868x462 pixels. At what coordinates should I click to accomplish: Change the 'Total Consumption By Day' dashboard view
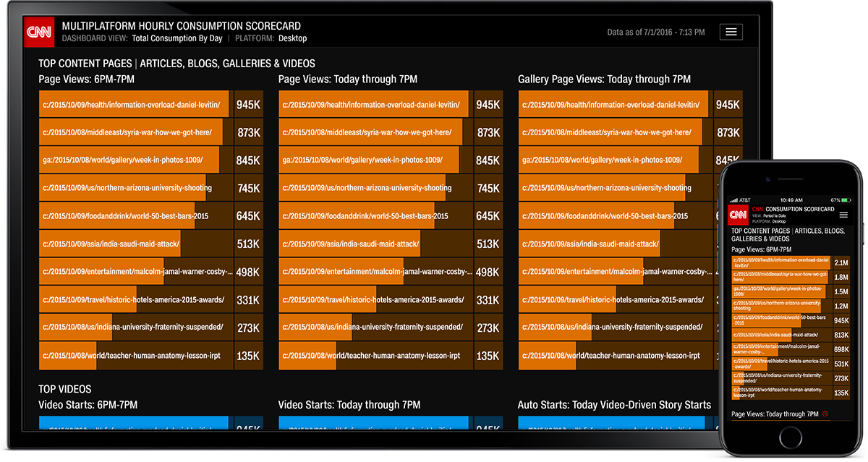[x=176, y=38]
